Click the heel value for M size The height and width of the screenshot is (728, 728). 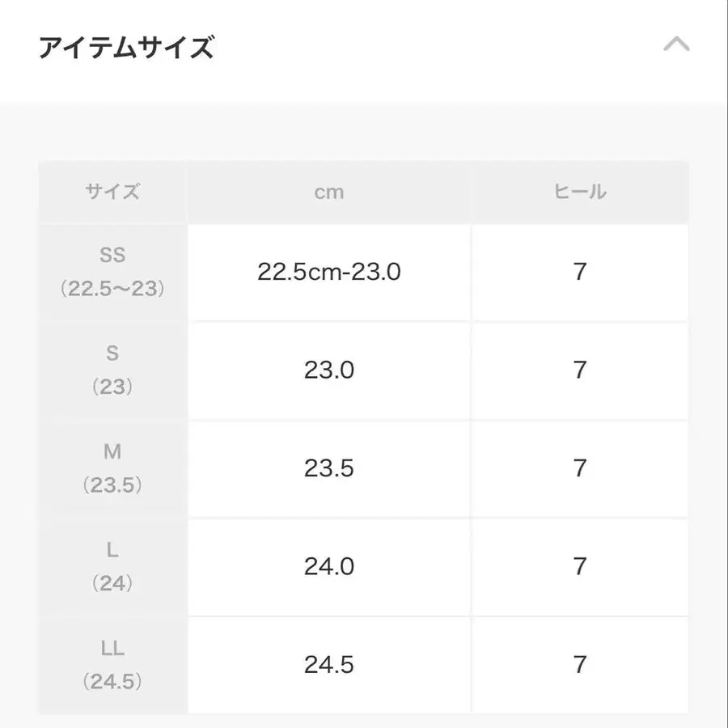click(x=580, y=468)
